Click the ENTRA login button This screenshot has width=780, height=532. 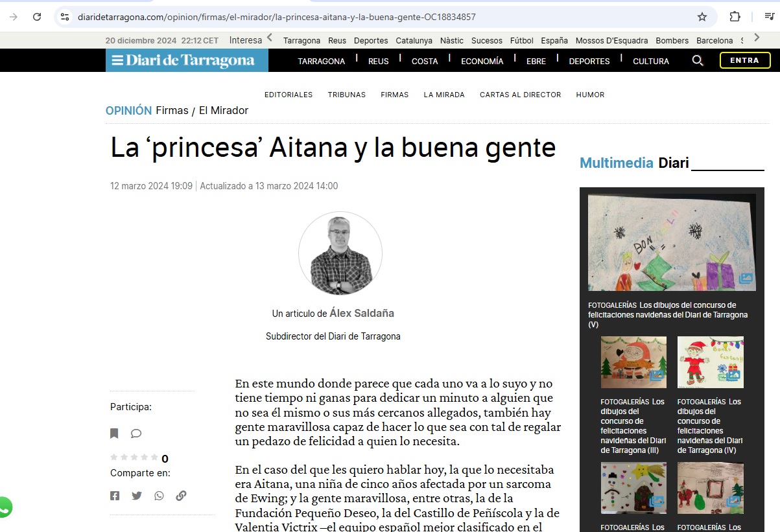pos(745,60)
